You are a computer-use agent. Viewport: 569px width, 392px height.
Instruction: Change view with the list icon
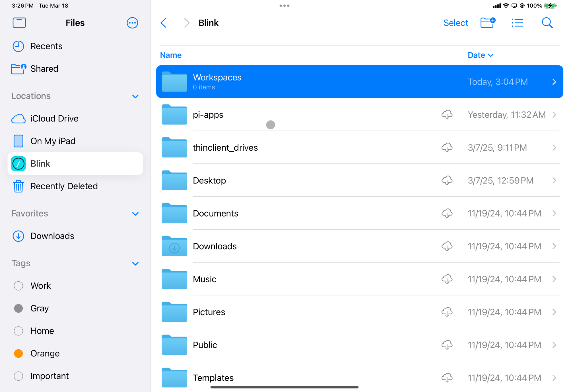pos(517,23)
